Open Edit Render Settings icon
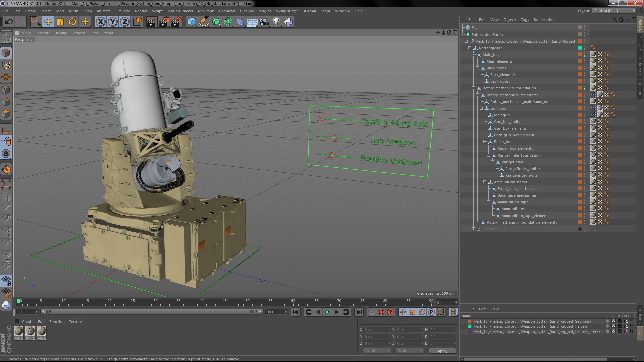 click(176, 22)
